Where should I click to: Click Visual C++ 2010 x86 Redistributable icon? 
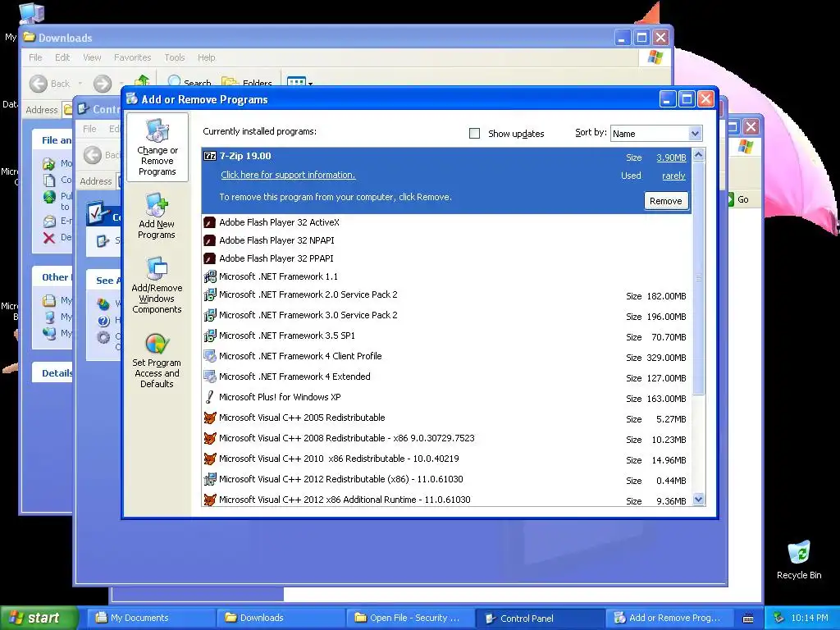pos(210,459)
